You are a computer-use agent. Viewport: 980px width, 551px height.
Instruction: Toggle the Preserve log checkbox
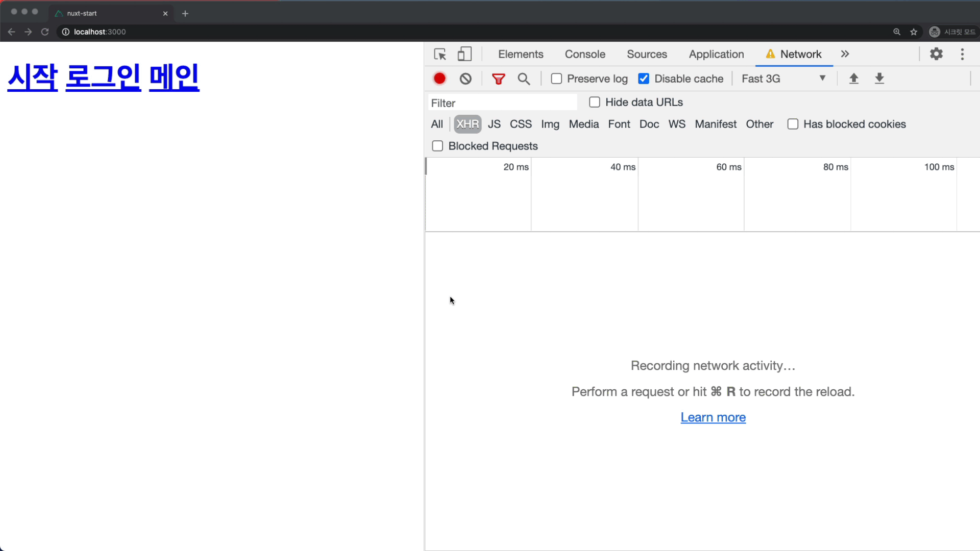pos(557,79)
